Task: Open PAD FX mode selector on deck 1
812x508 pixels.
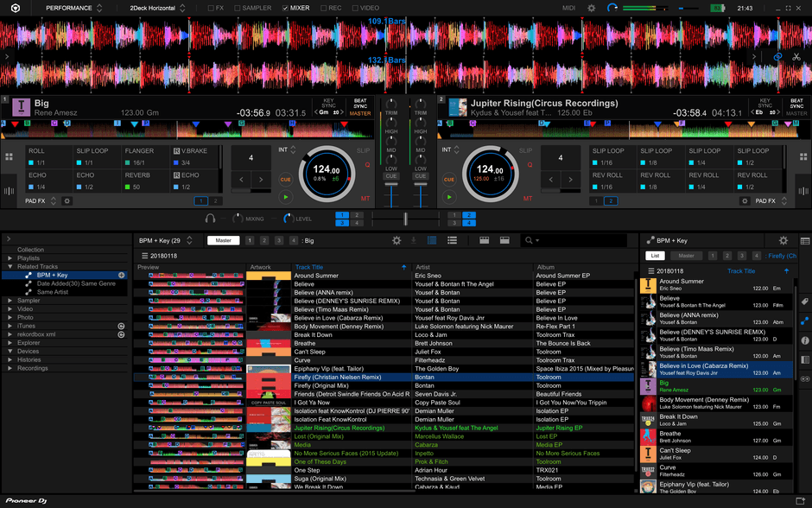Action: [41, 201]
